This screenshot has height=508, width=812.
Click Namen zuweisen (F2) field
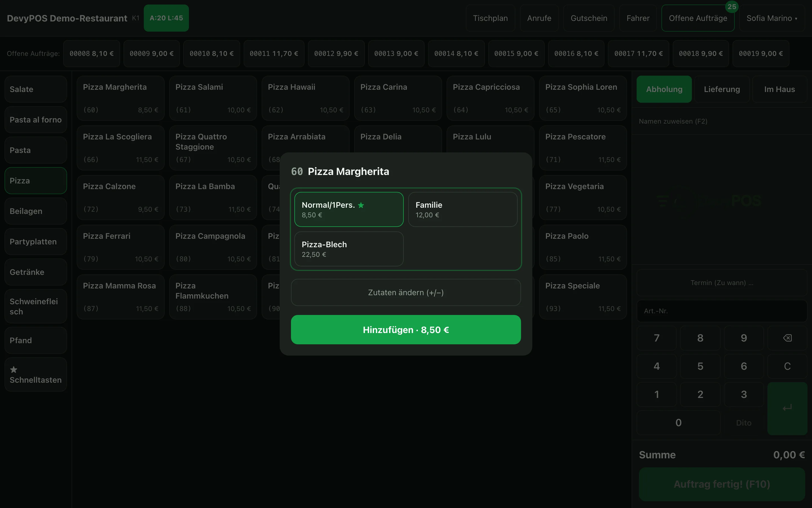[722, 121]
